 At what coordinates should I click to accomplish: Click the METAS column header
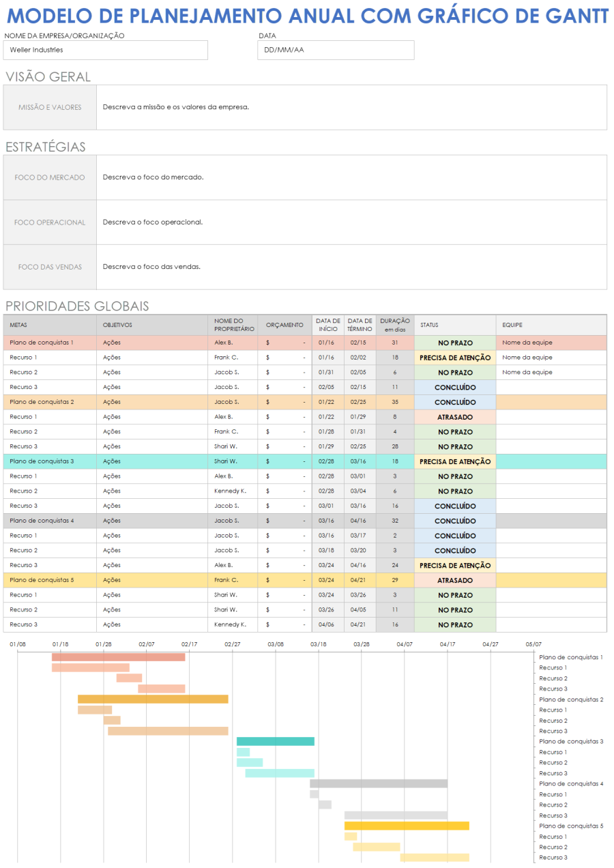click(19, 325)
